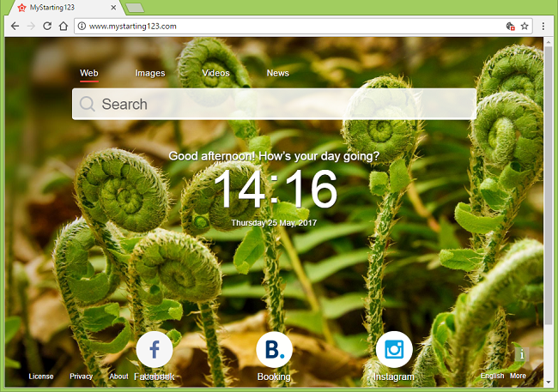Click the Facebook shortcut icon
558x392 pixels.
[155, 349]
